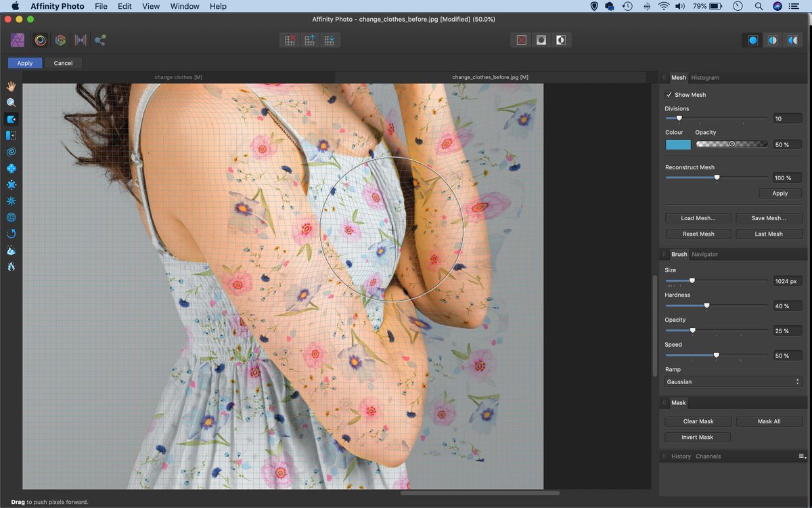
Task: Enable split view mode on the top right
Action: point(772,40)
